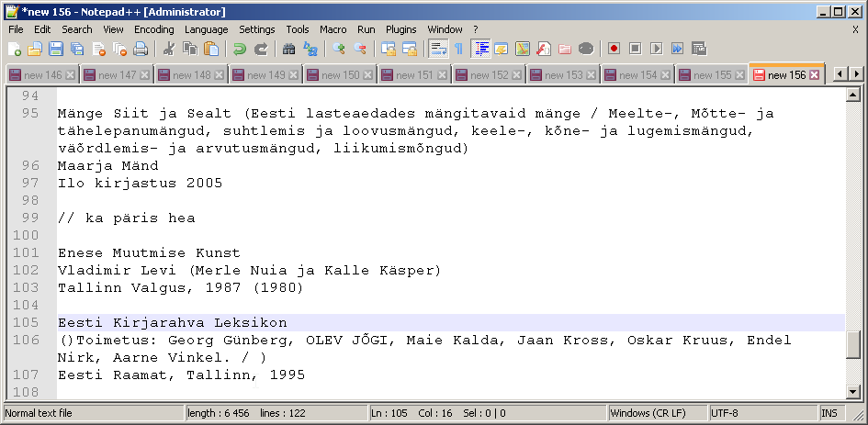Save the current file with the floppy icon
Screen dimensions: 868x425
click(x=56, y=49)
